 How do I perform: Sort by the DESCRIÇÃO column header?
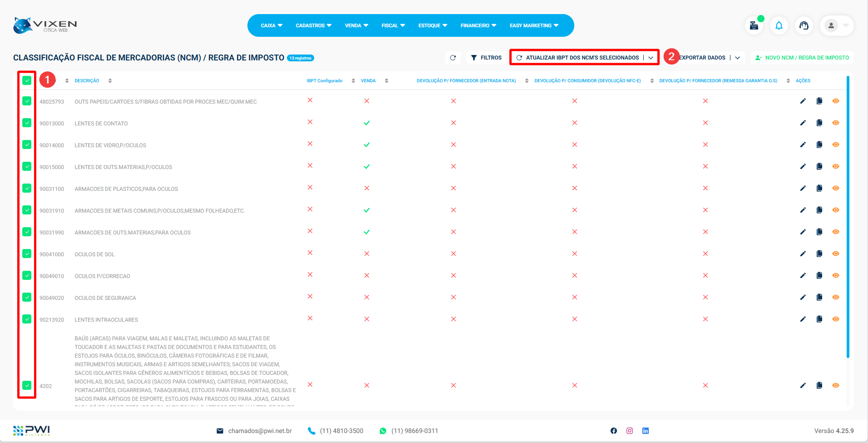87,81
